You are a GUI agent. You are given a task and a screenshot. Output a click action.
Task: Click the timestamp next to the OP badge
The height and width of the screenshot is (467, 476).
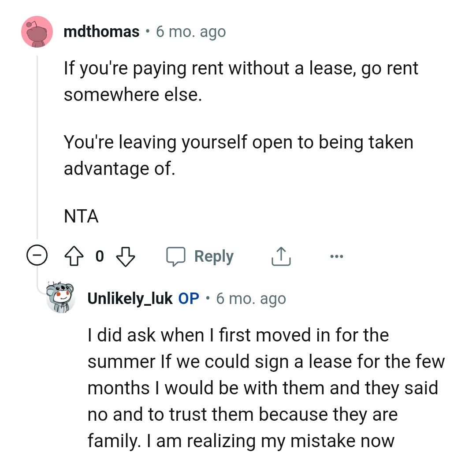coord(251,298)
